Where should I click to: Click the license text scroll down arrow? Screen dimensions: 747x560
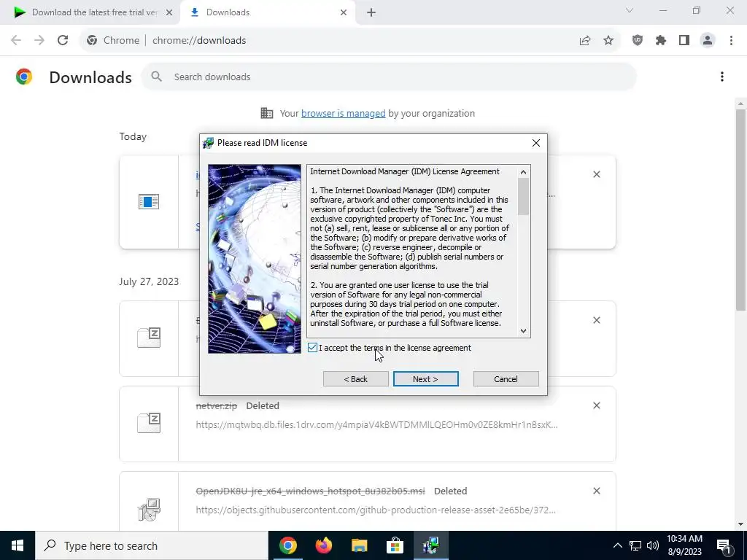coord(523,331)
